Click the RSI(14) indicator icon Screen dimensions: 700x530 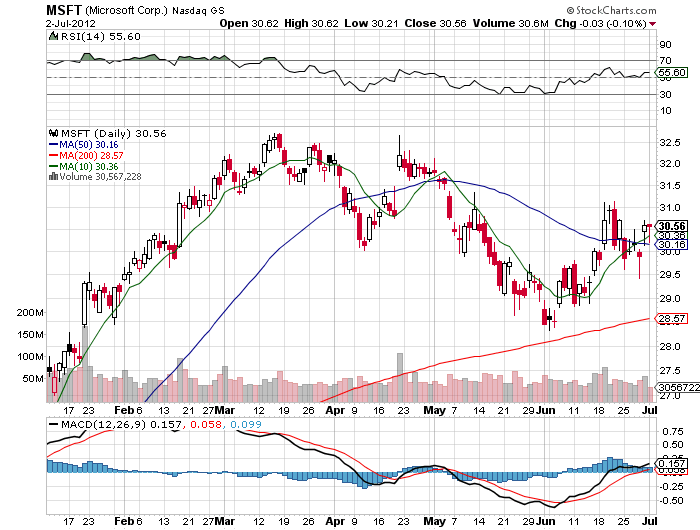(53, 36)
